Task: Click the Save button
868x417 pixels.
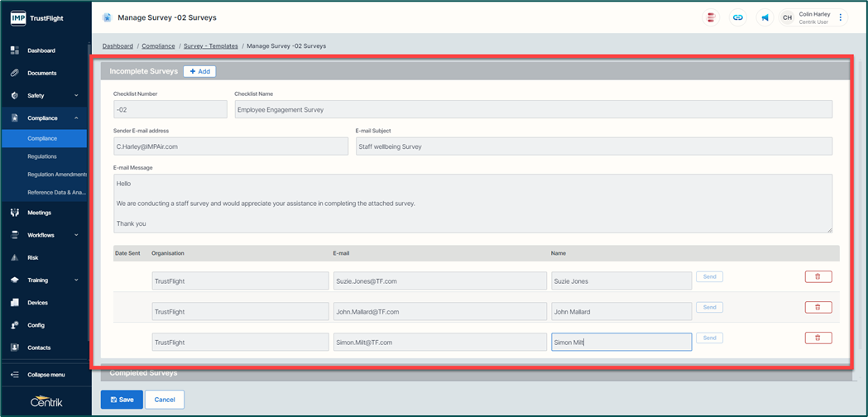Action: tap(121, 400)
